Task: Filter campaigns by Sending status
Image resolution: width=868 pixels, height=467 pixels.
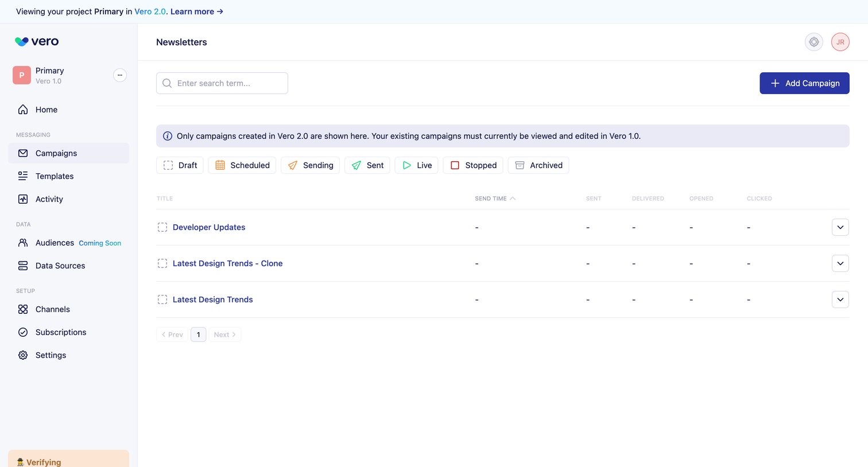Action: (311, 165)
